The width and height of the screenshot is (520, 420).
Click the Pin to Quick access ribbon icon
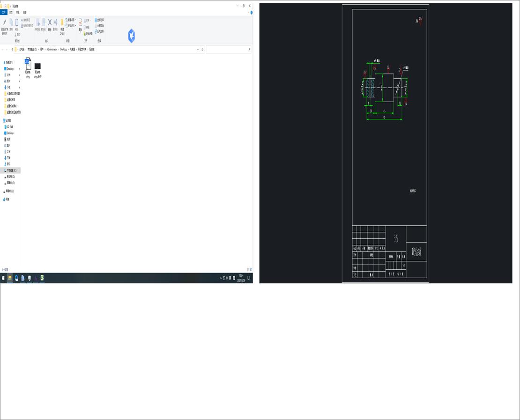[4, 22]
